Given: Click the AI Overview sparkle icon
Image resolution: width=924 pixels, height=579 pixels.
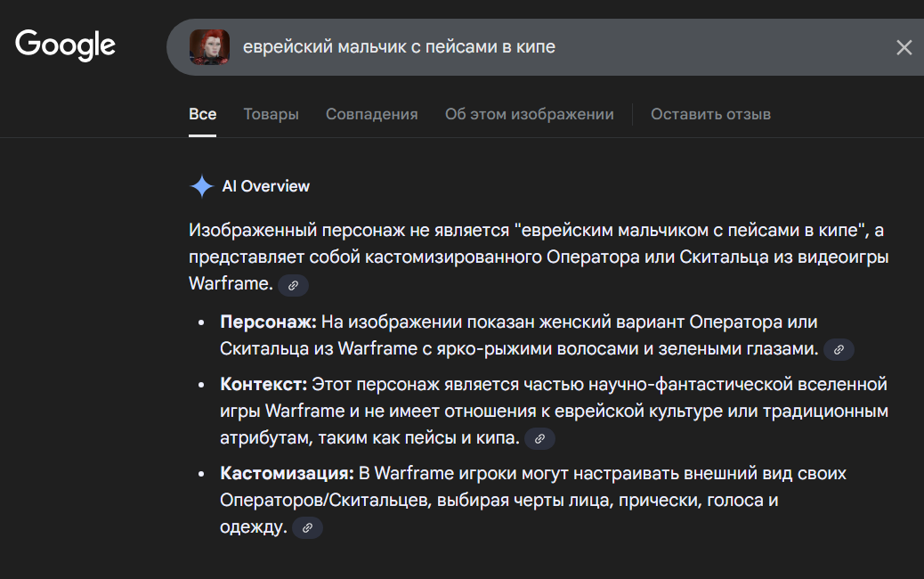Looking at the screenshot, I should tap(201, 186).
